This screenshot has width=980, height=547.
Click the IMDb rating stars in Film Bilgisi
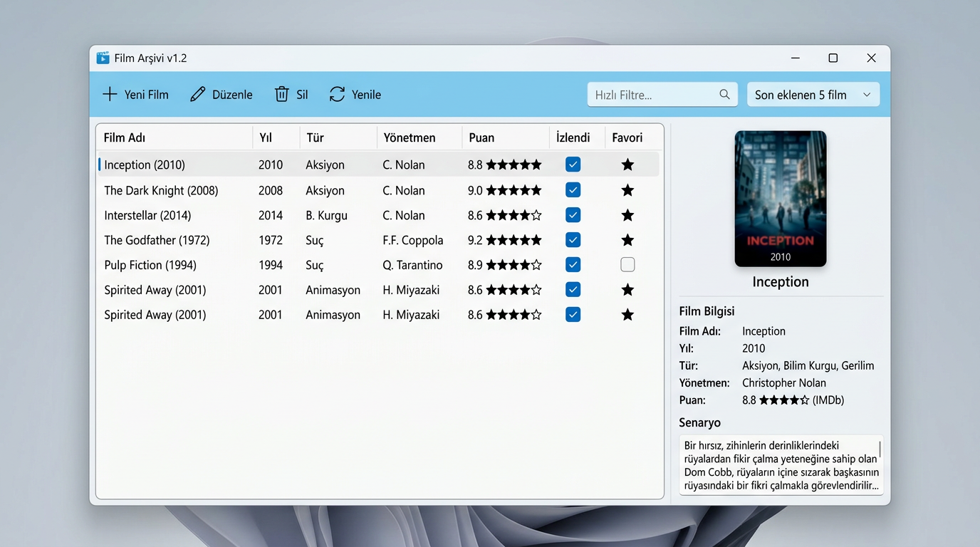(784, 400)
